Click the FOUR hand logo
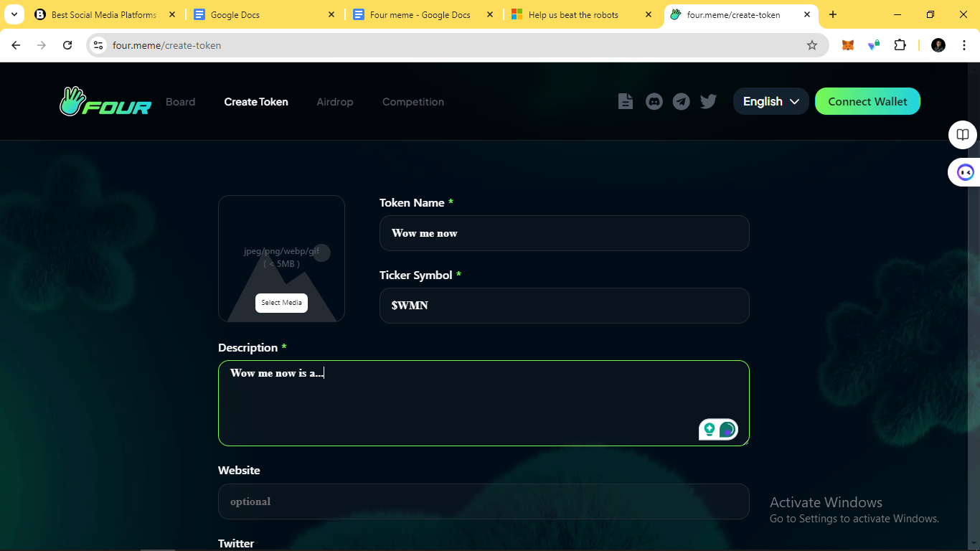This screenshot has width=980, height=551. click(105, 102)
